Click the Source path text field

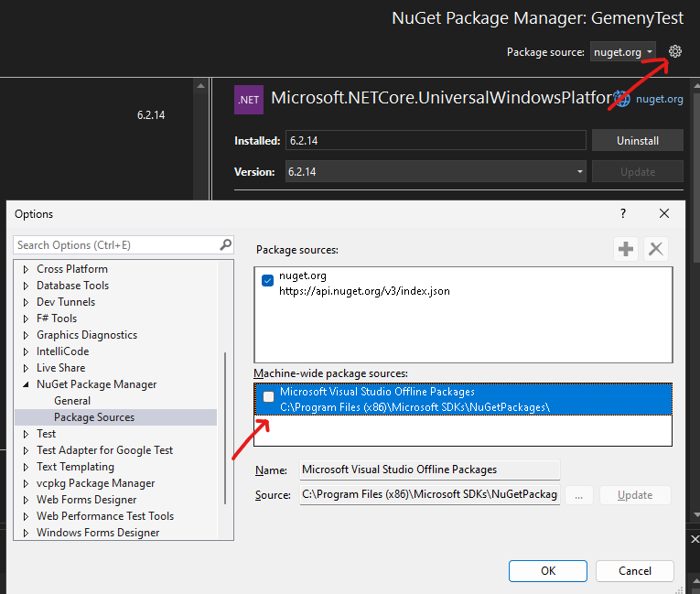[x=429, y=495]
